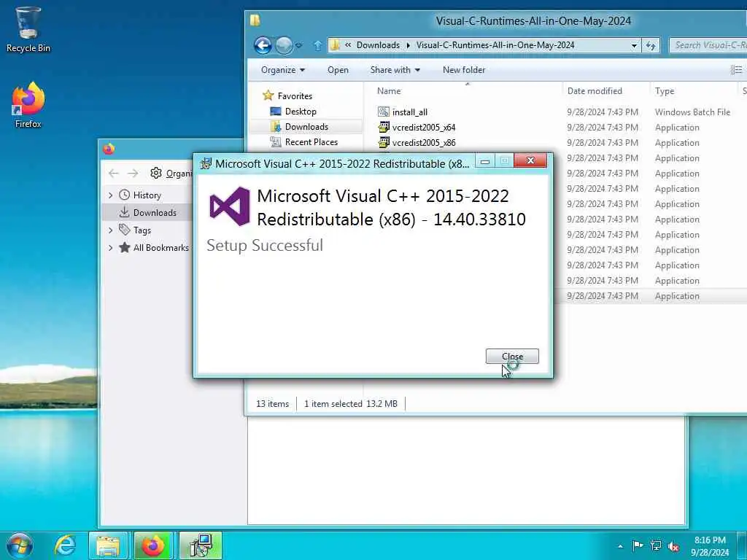Viewport: 747px width, 560px height.
Task: Click the folder icon in the Explorer title bar
Action: [x=255, y=20]
